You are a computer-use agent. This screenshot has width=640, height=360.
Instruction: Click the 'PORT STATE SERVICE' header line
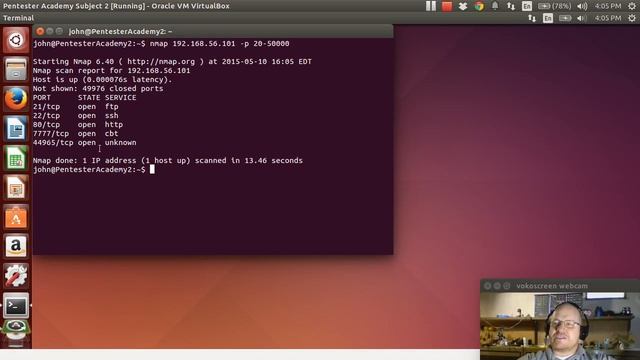coord(84,98)
